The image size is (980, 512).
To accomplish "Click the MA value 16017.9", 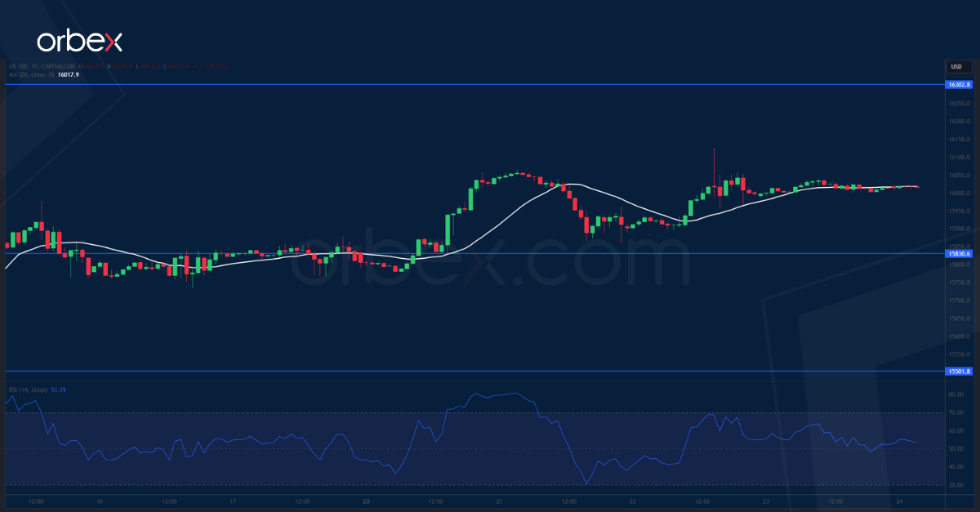I will coord(69,75).
